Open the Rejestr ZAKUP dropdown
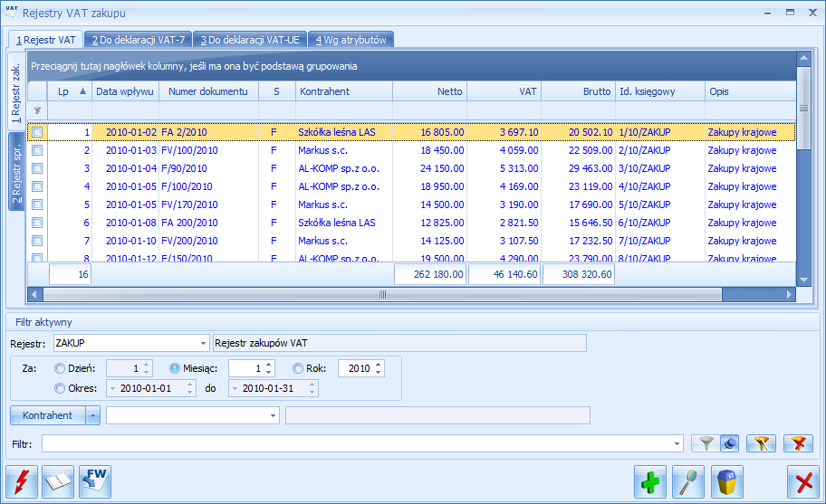 (x=203, y=344)
